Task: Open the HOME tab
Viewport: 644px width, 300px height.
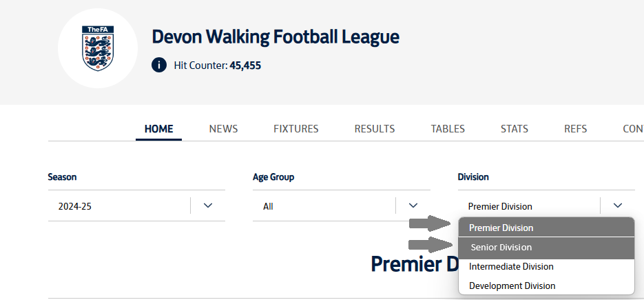Action: coord(158,129)
